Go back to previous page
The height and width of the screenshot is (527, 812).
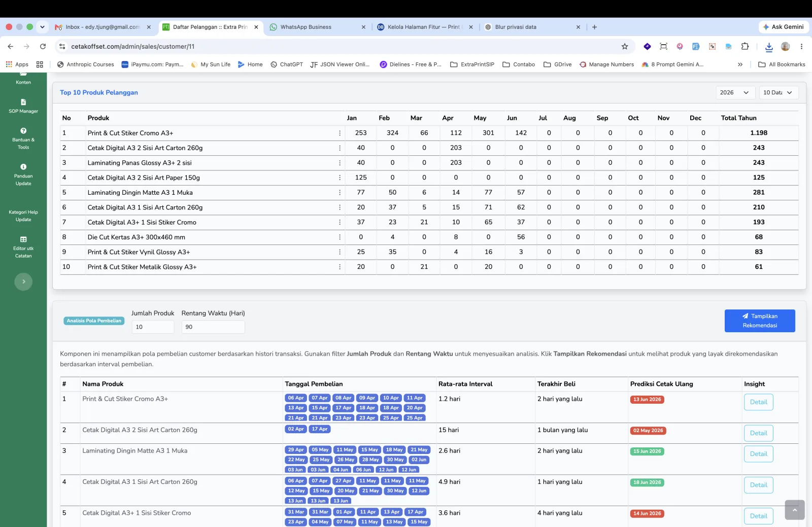coord(11,46)
